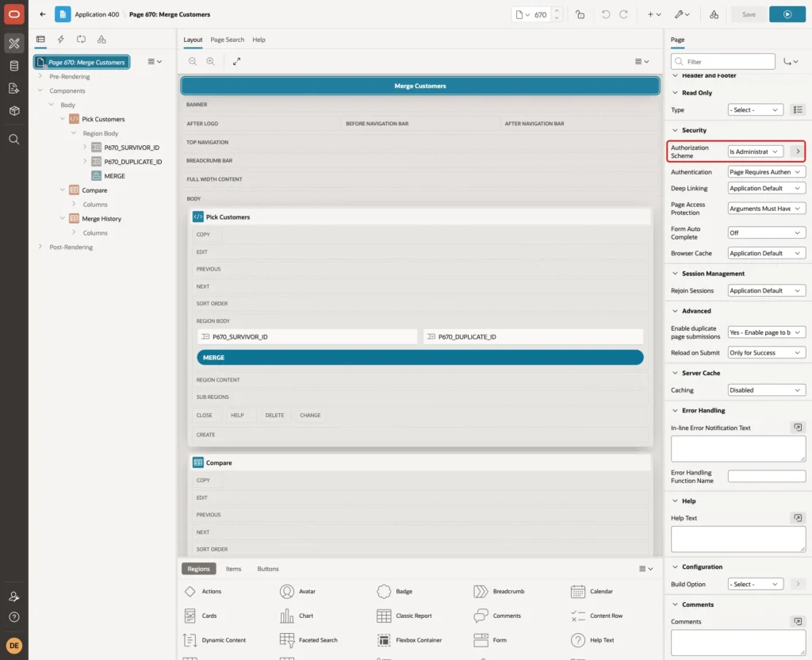
Task: Select the Merge History region in tree
Action: coord(101,219)
